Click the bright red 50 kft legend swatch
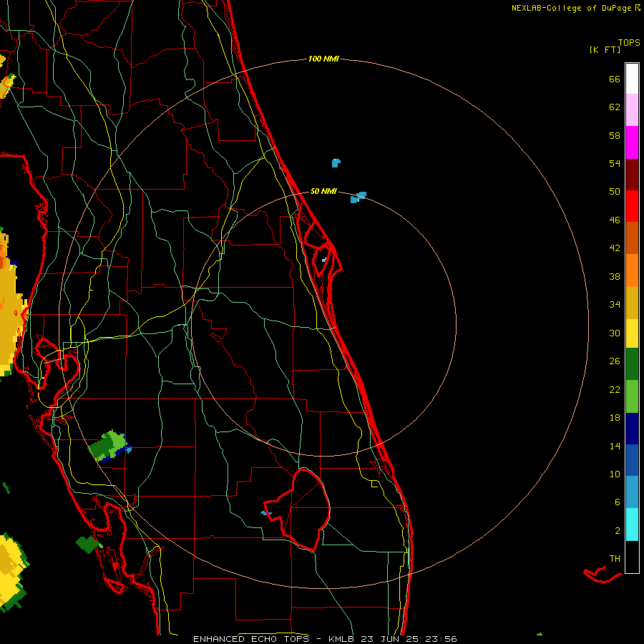This screenshot has width=644, height=644. [x=632, y=206]
